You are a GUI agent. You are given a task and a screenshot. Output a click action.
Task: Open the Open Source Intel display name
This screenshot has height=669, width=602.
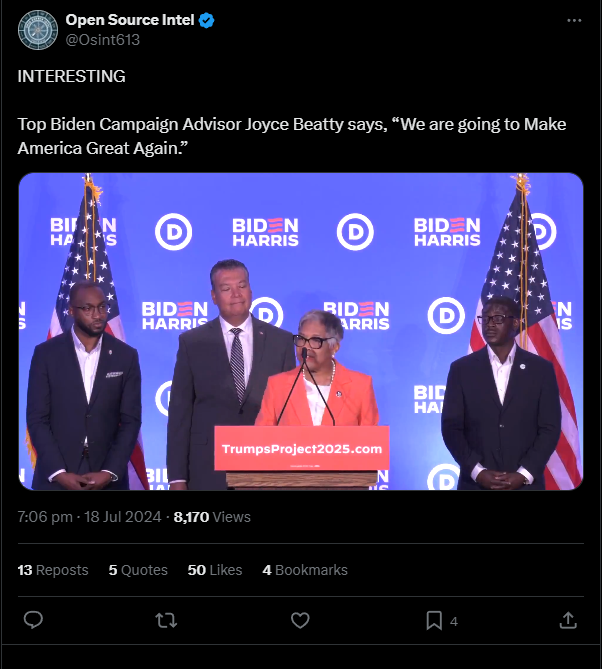pyautogui.click(x=130, y=20)
